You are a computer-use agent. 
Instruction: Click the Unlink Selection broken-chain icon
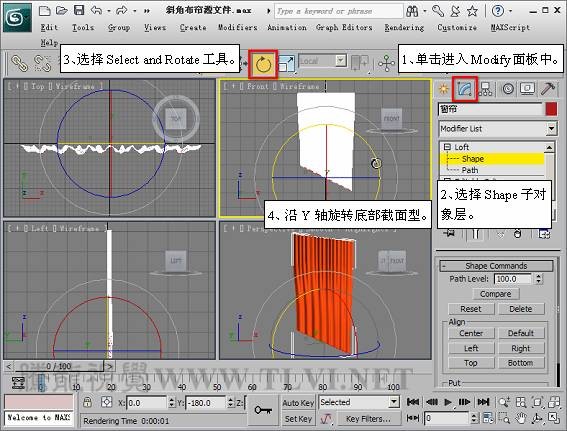click(43, 63)
